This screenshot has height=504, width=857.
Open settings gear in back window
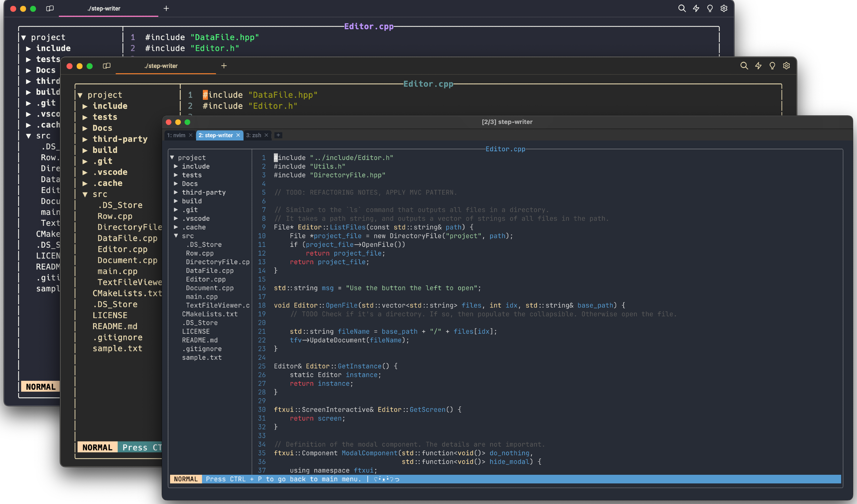(724, 8)
